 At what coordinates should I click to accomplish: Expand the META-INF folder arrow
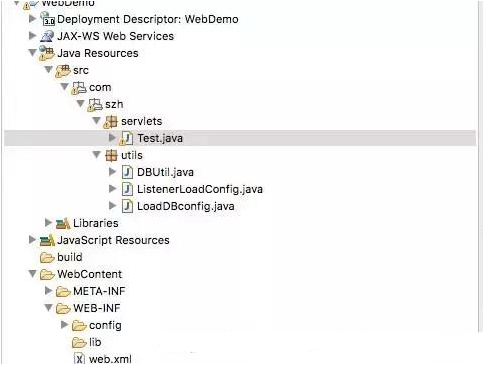pyautogui.click(x=48, y=290)
